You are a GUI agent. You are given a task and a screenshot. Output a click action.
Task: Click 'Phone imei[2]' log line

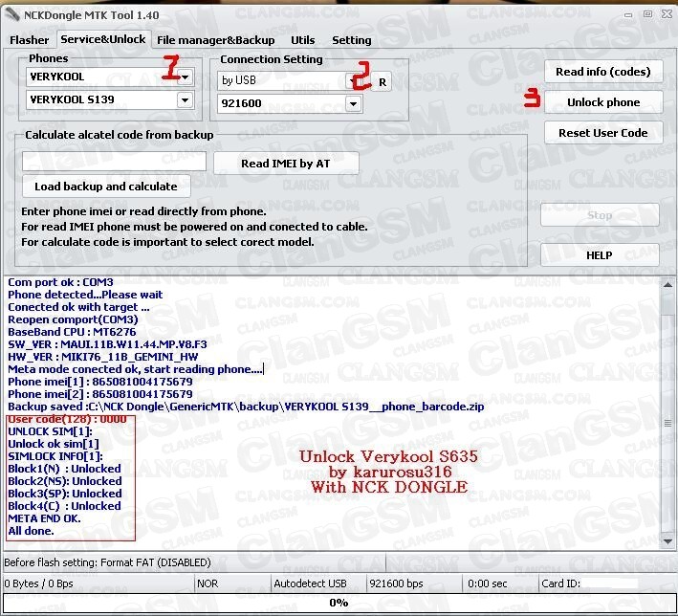100,394
